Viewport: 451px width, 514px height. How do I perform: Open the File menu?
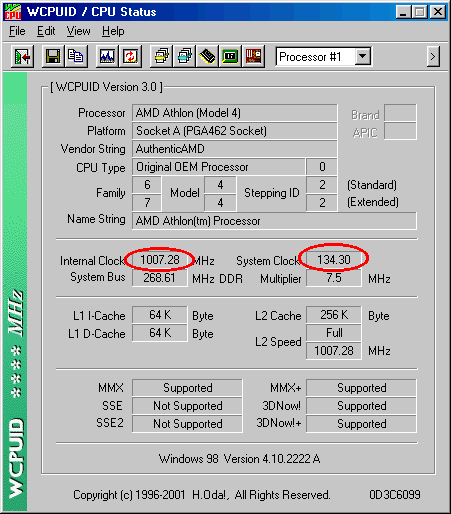point(17,31)
